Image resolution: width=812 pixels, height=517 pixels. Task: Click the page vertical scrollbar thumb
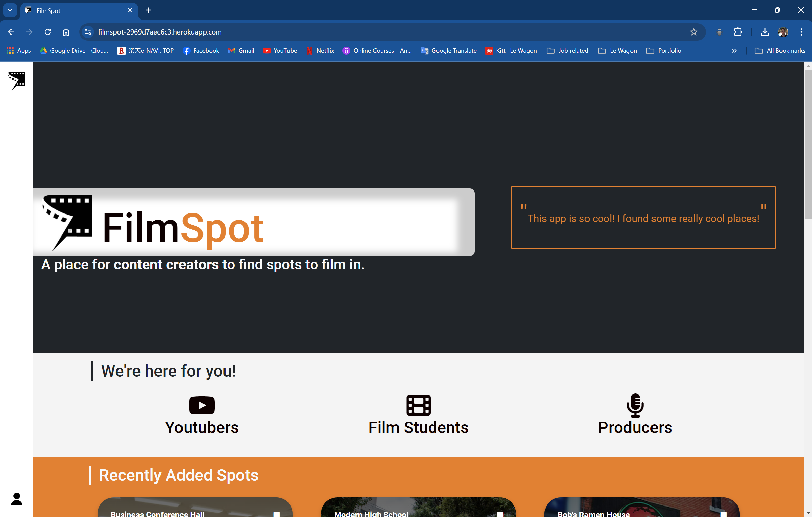[808, 144]
